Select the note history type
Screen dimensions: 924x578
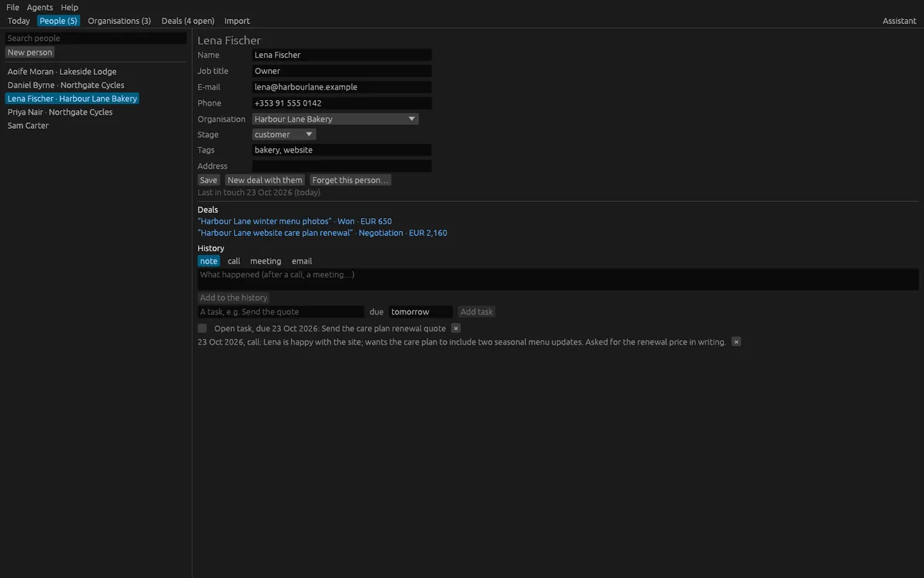point(209,261)
